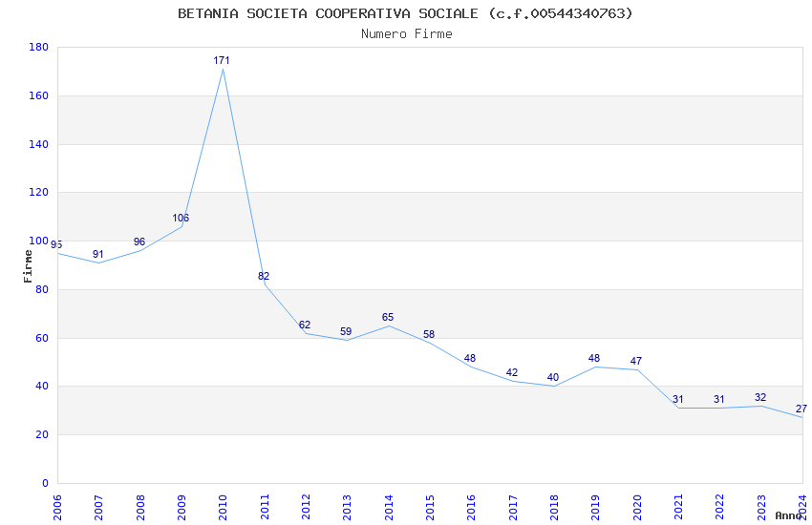
Task: Click the x-axis year 2021
Action: point(678,508)
